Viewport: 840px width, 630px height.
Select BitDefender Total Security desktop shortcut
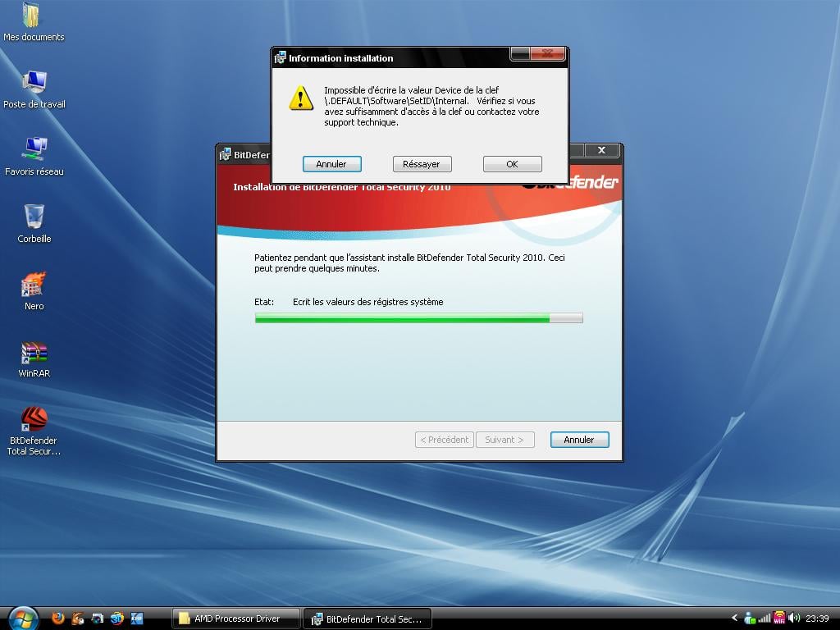[34, 431]
